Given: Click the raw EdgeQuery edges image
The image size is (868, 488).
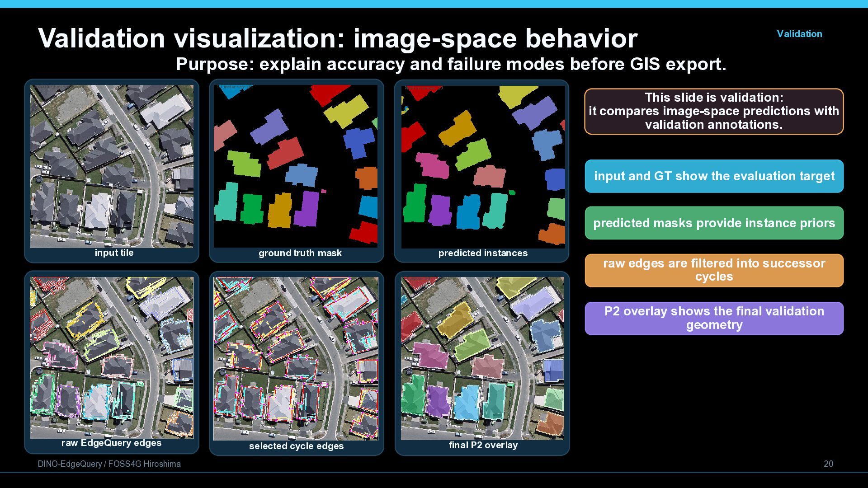Looking at the screenshot, I should 112,357.
